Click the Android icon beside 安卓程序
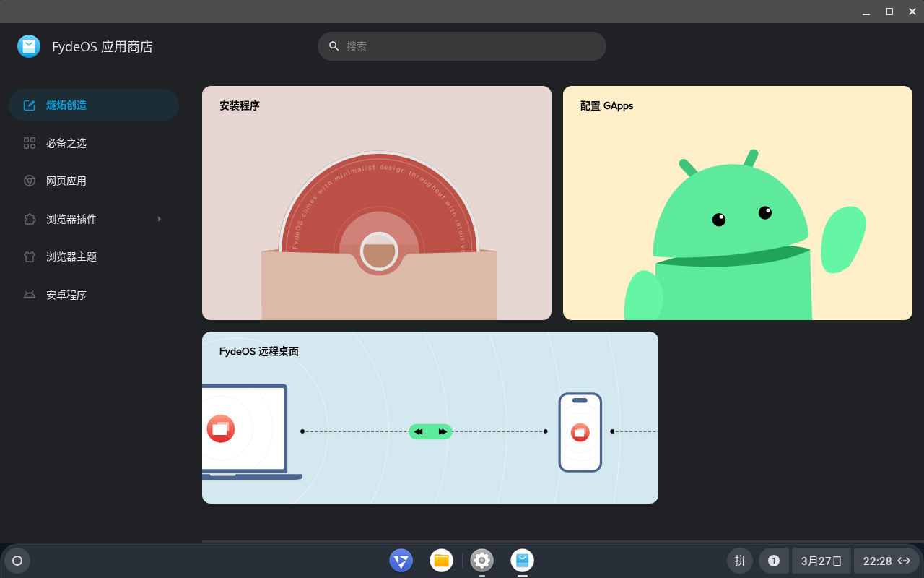Viewport: 924px width, 578px height. tap(30, 295)
